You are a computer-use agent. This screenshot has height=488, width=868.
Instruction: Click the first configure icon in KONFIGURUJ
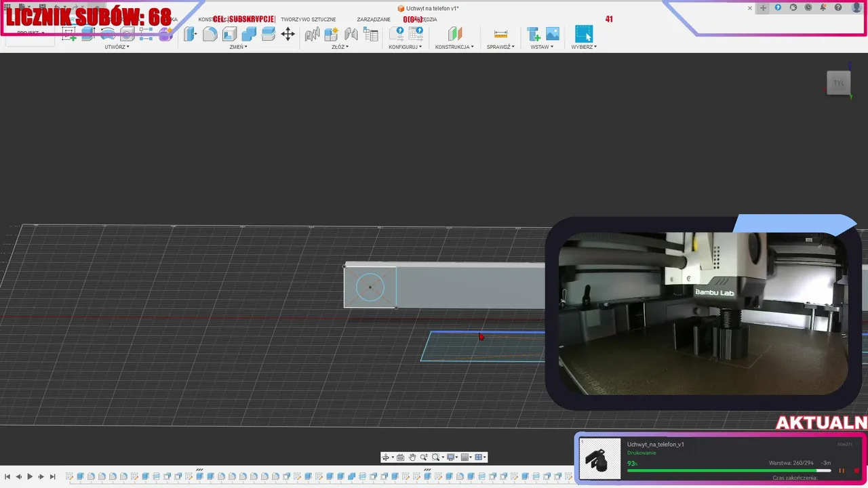[397, 34]
